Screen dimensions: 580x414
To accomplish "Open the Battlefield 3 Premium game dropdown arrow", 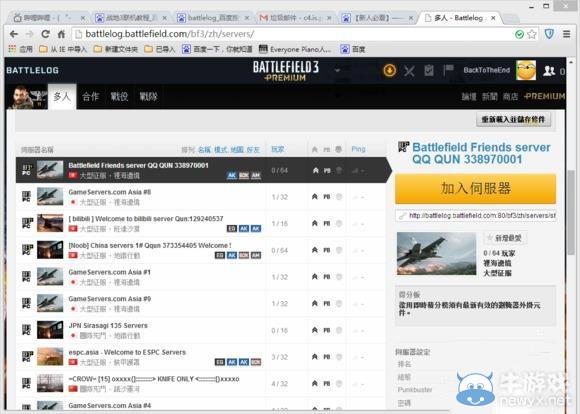I will click(x=337, y=70).
